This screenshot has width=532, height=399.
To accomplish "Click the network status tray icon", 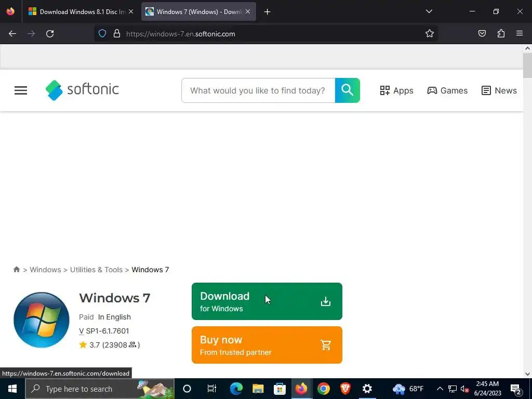I will (453, 389).
